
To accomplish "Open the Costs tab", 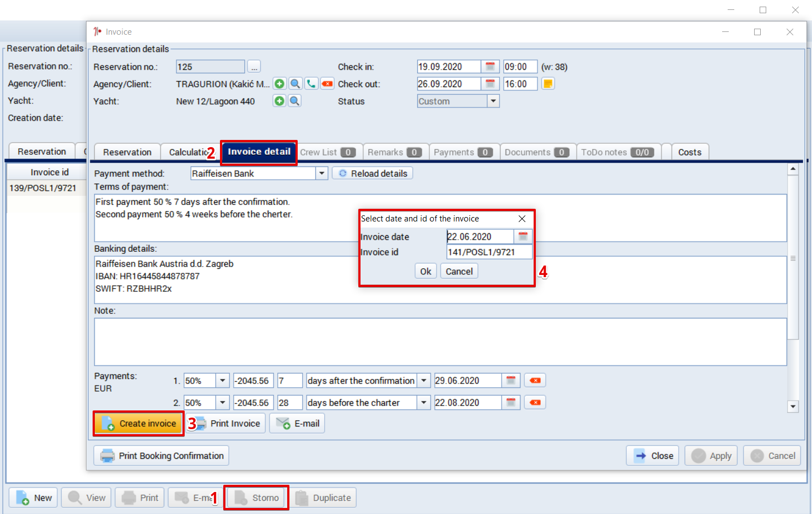I will click(690, 152).
